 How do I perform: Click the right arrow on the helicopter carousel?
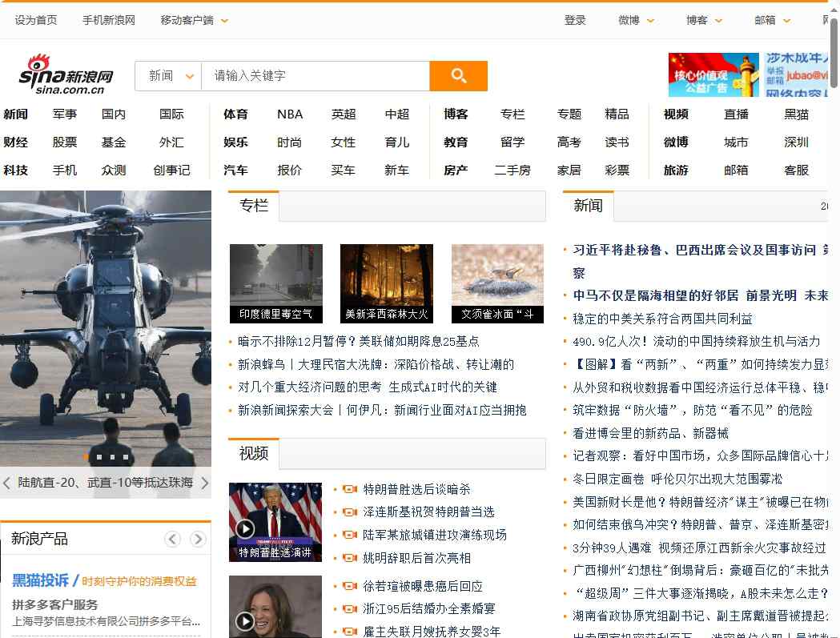(x=207, y=484)
